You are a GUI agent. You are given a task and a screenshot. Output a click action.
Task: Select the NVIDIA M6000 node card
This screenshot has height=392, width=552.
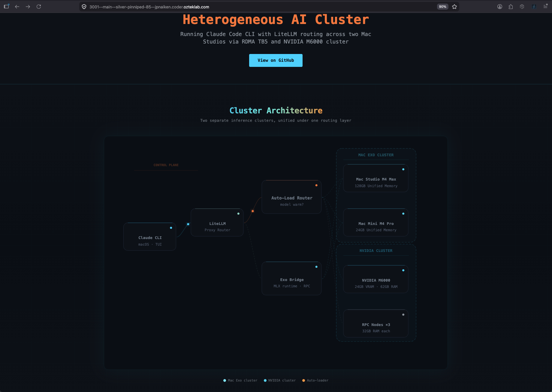pyautogui.click(x=376, y=279)
